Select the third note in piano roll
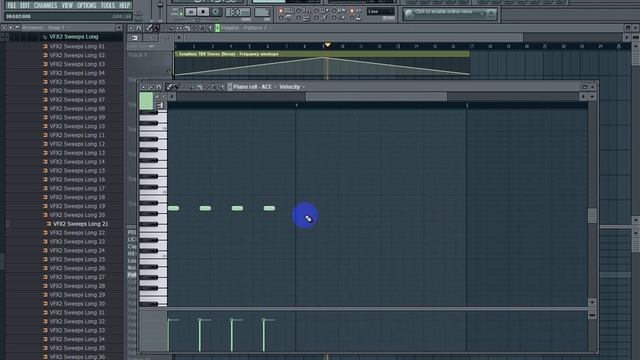The width and height of the screenshot is (640, 360). point(237,209)
